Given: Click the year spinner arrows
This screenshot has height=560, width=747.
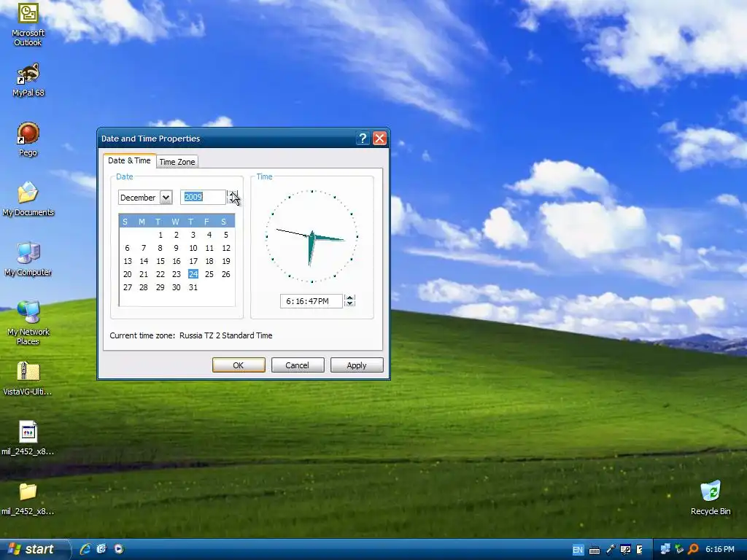Looking at the screenshot, I should point(233,197).
